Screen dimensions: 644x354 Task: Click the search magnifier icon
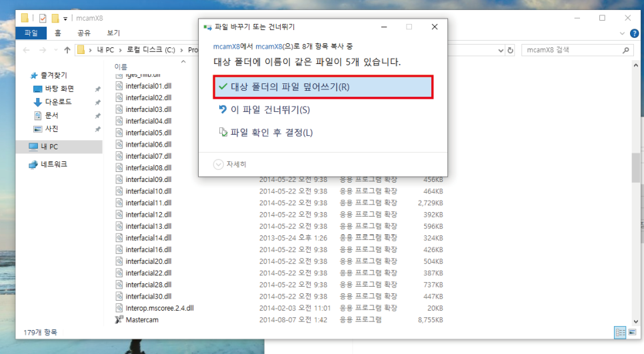coord(625,50)
